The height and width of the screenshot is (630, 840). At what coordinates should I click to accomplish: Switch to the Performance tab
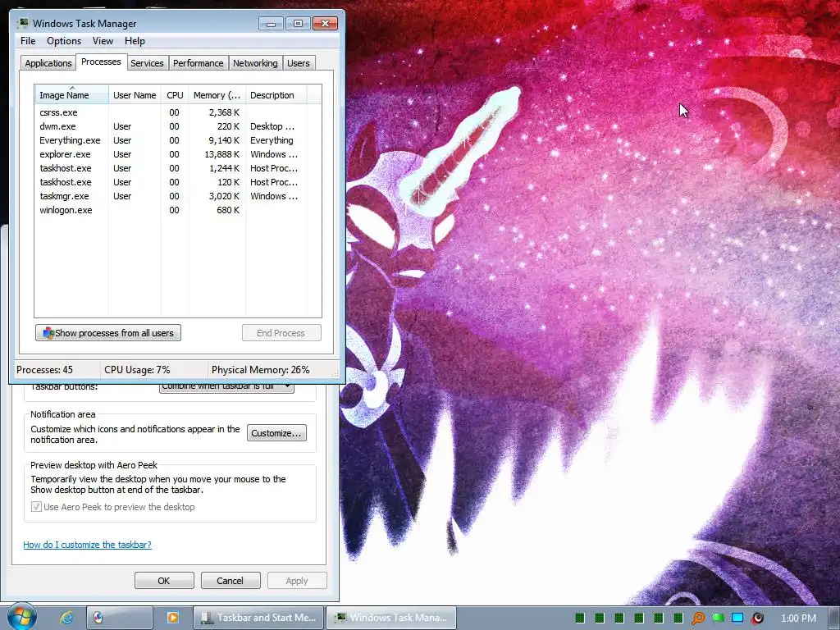tap(198, 63)
